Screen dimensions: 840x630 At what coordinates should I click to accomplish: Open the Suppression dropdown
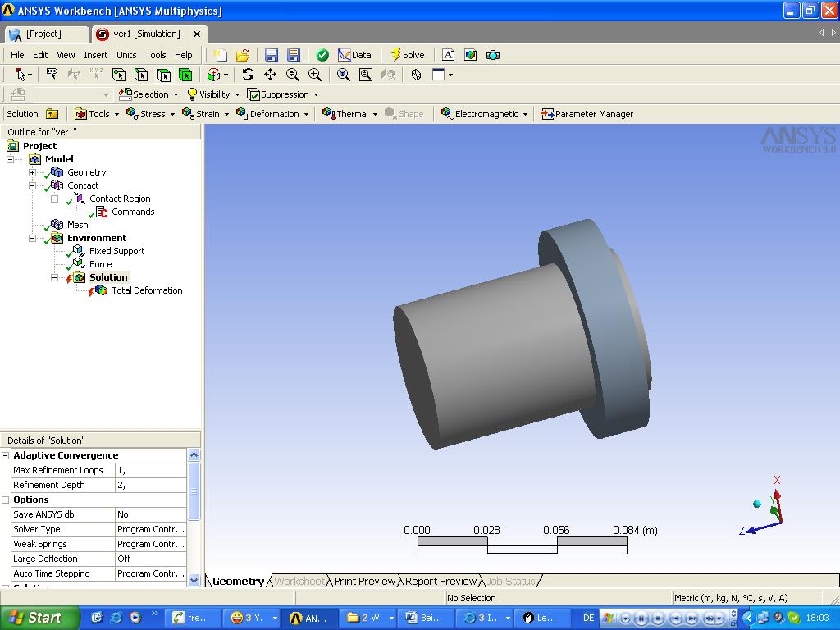283,94
